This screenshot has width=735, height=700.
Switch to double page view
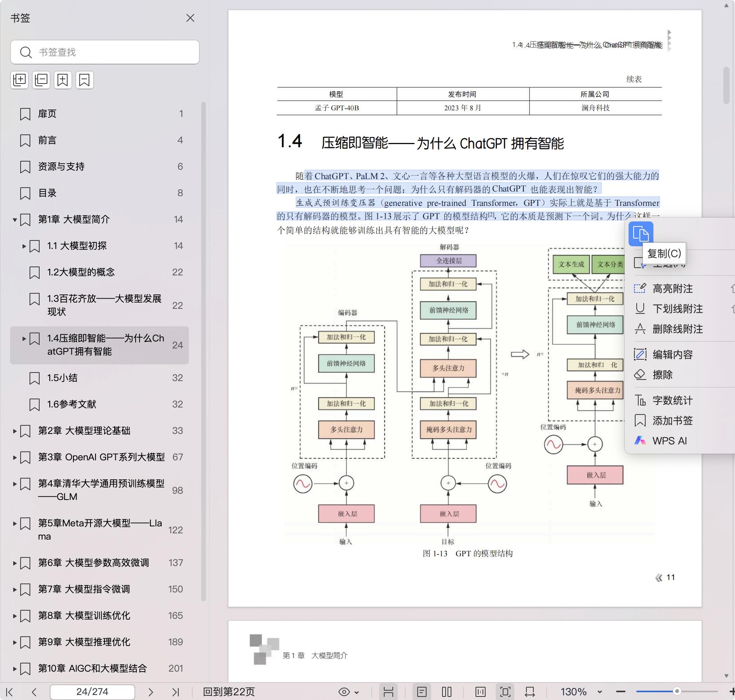coord(447,692)
